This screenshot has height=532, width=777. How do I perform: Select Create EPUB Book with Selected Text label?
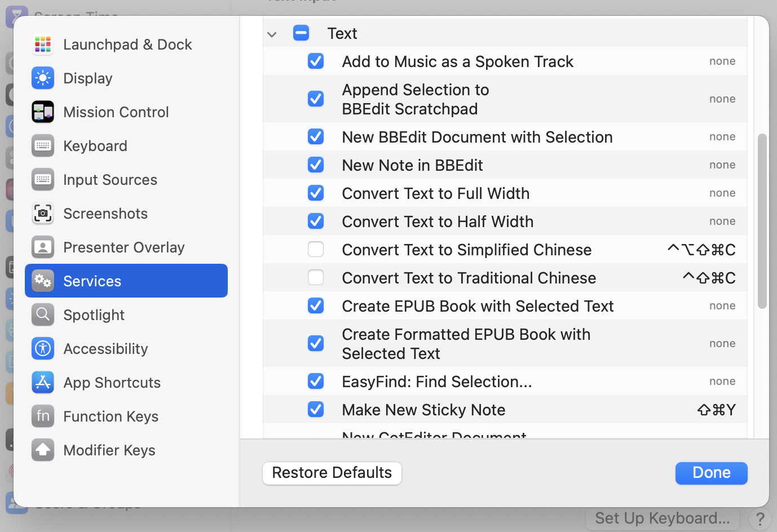point(478,306)
